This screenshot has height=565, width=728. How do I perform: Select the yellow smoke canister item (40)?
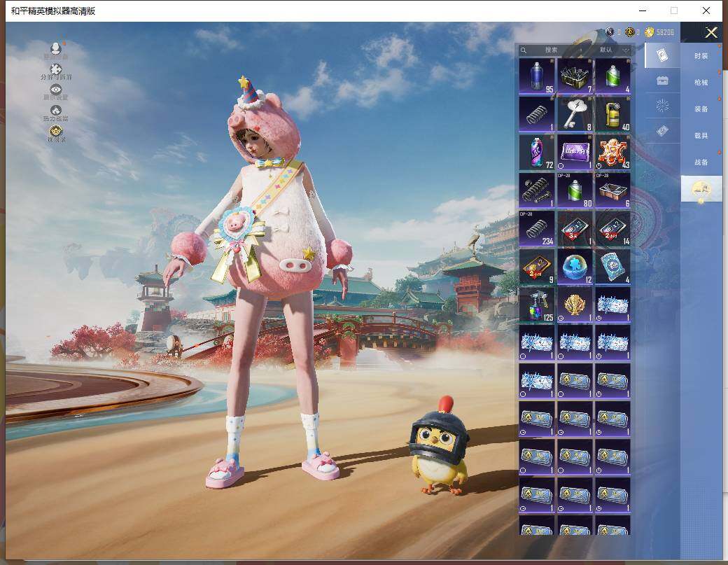pos(613,114)
